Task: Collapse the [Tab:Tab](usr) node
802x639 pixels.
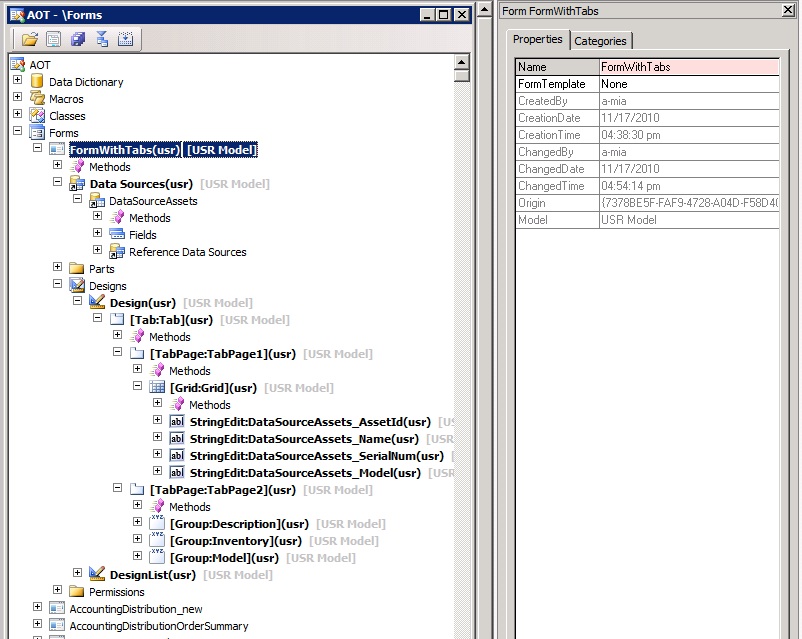Action: [97, 318]
